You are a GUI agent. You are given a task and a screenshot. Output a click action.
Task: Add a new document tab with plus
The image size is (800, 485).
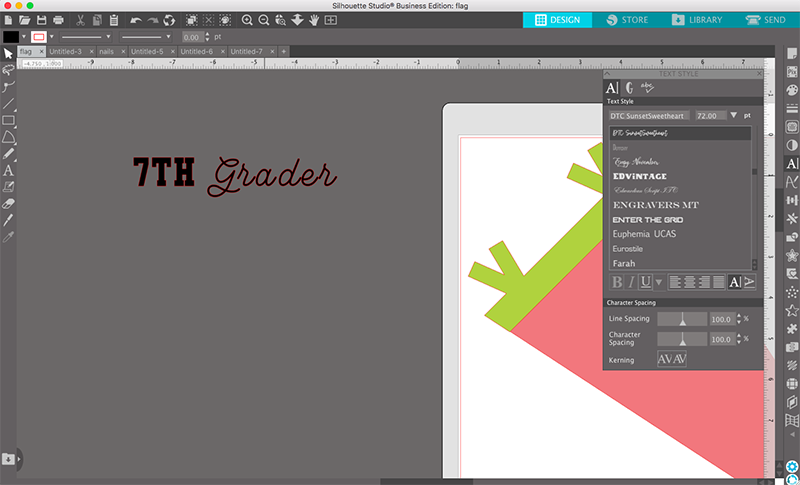284,52
